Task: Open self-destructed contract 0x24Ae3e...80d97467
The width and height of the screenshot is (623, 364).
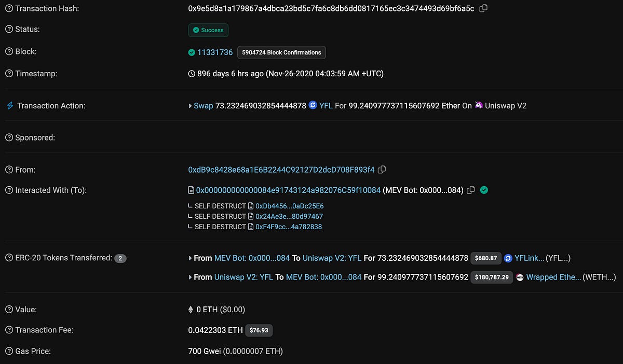Action: point(289,216)
